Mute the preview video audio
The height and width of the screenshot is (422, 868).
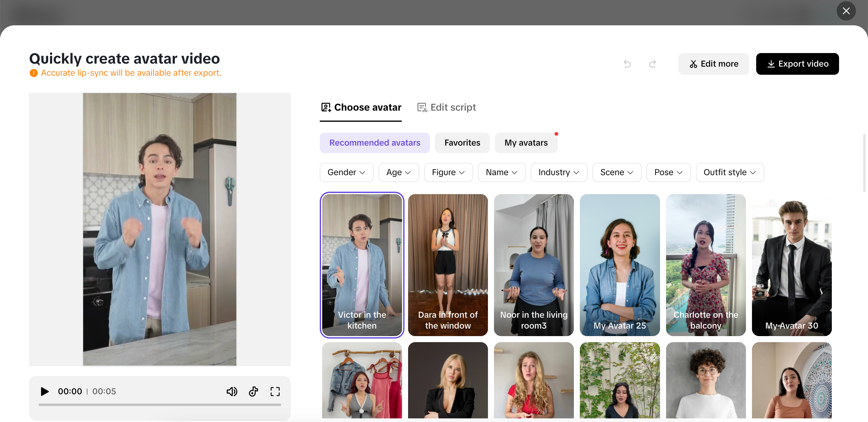(232, 391)
